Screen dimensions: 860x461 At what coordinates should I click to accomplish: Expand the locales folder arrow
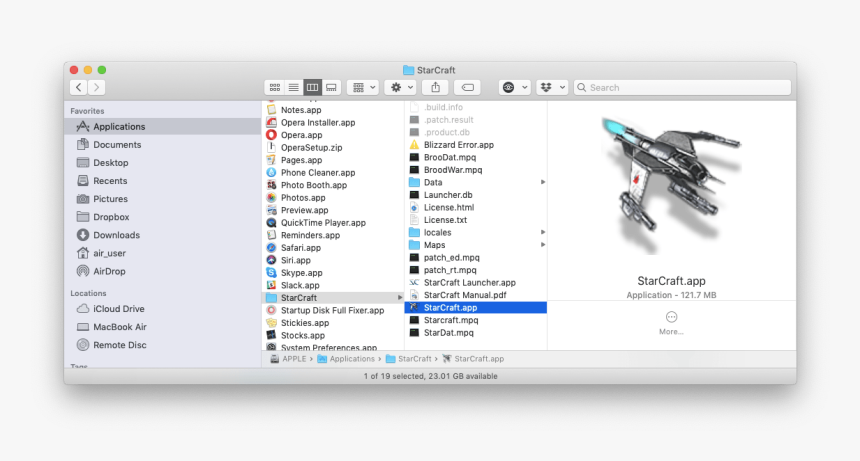[543, 232]
